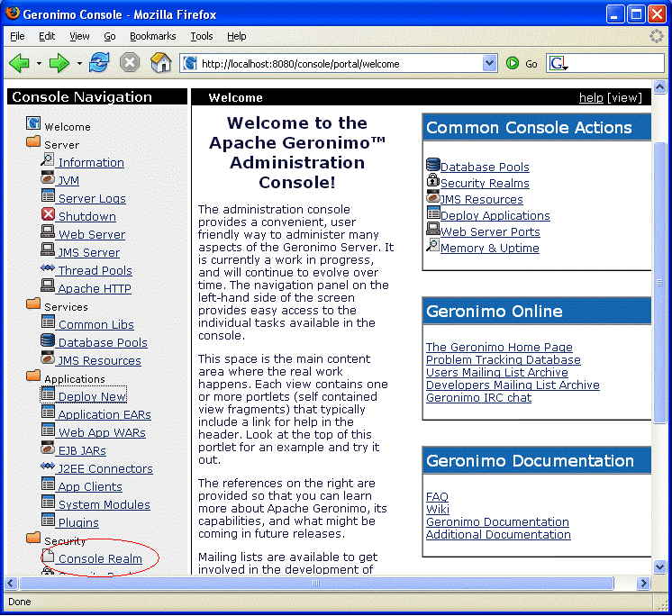Screen dimensions: 672x616
Task: Open the JMS Server link
Action: pyautogui.click(x=88, y=253)
